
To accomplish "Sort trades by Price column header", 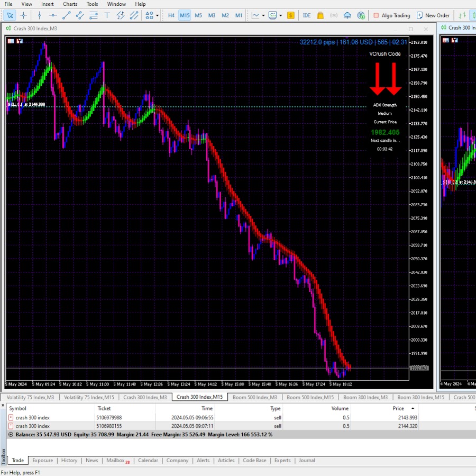I will point(398,408).
